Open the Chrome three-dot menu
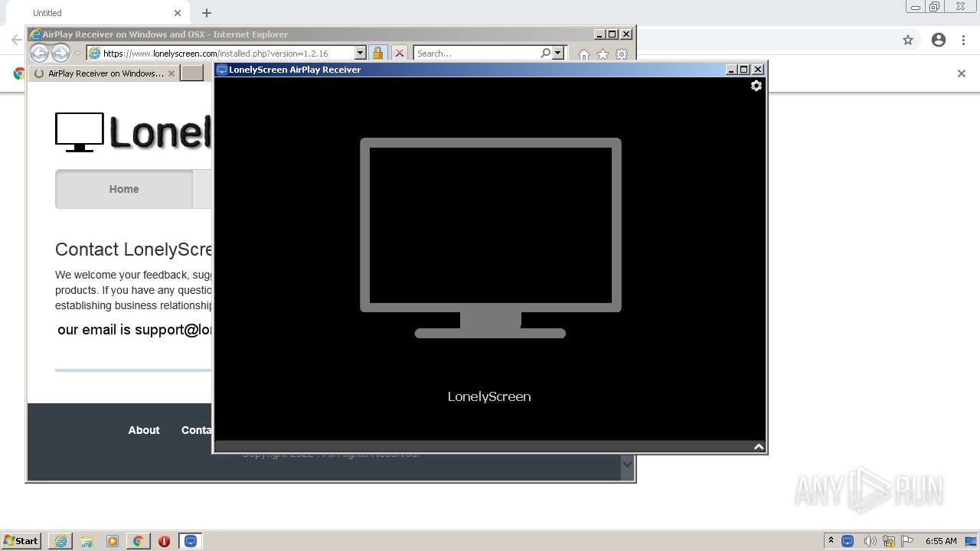This screenshot has width=980, height=551. coord(963,40)
